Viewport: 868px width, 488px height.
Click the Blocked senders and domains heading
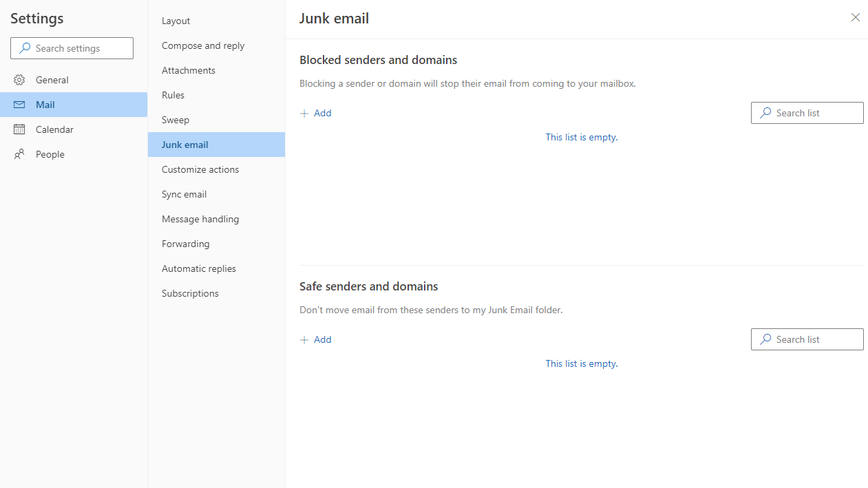tap(379, 60)
